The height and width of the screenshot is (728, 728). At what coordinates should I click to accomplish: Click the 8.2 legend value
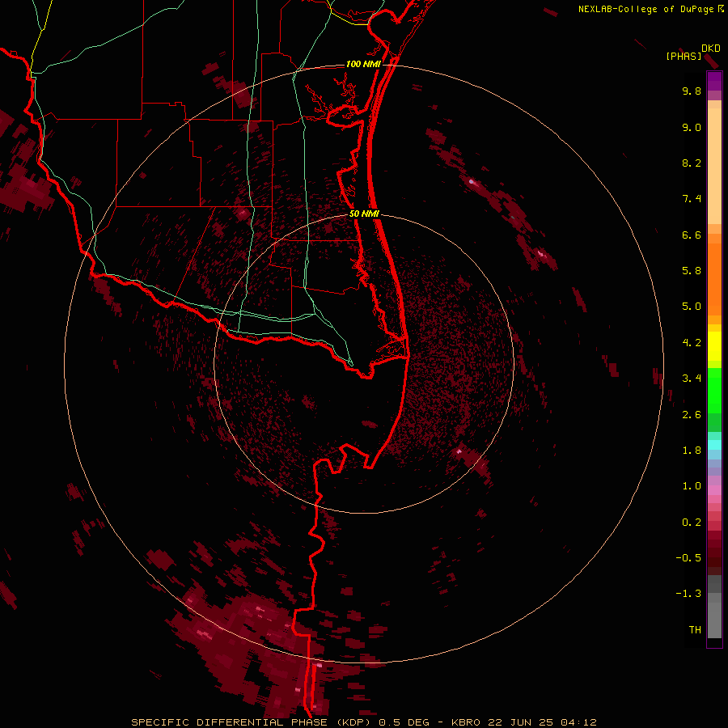point(692,163)
